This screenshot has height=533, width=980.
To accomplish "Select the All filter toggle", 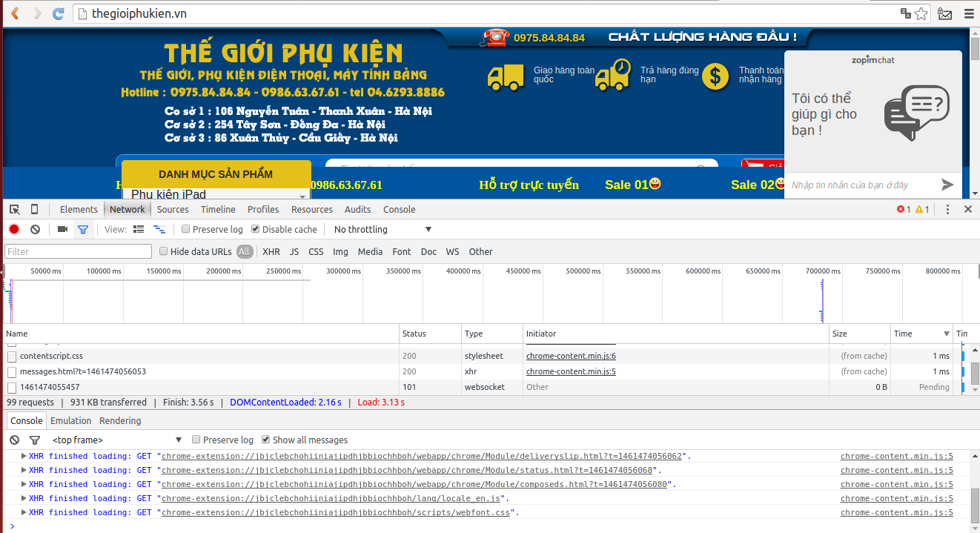I will coord(245,251).
